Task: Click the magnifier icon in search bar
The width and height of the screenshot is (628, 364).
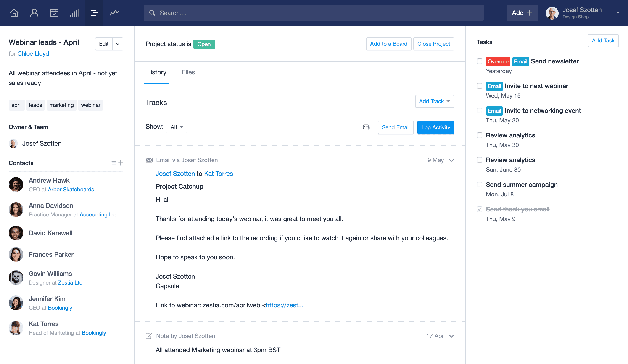Action: 152,13
